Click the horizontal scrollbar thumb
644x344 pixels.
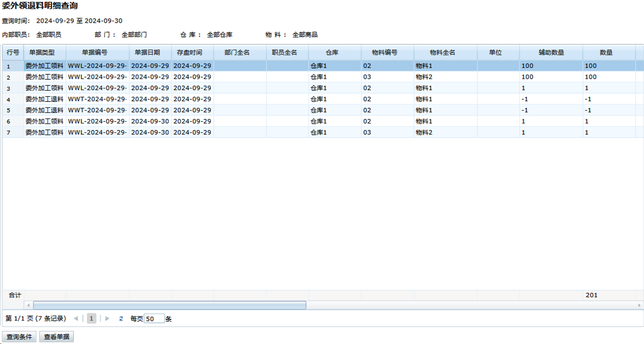[169, 305]
